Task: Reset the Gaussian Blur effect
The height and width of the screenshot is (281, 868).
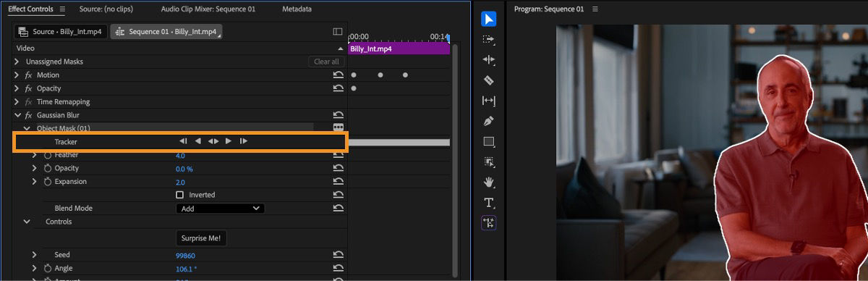Action: click(338, 115)
